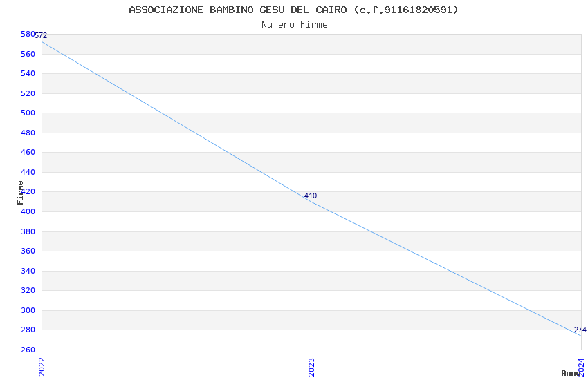Select the 572 data point label
Screen dimensions: 588x380
tap(41, 35)
